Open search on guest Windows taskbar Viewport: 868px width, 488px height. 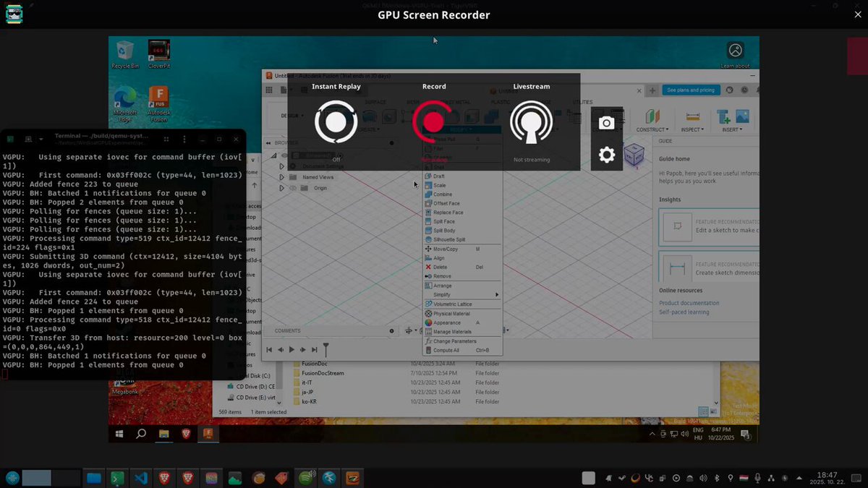[141, 433]
